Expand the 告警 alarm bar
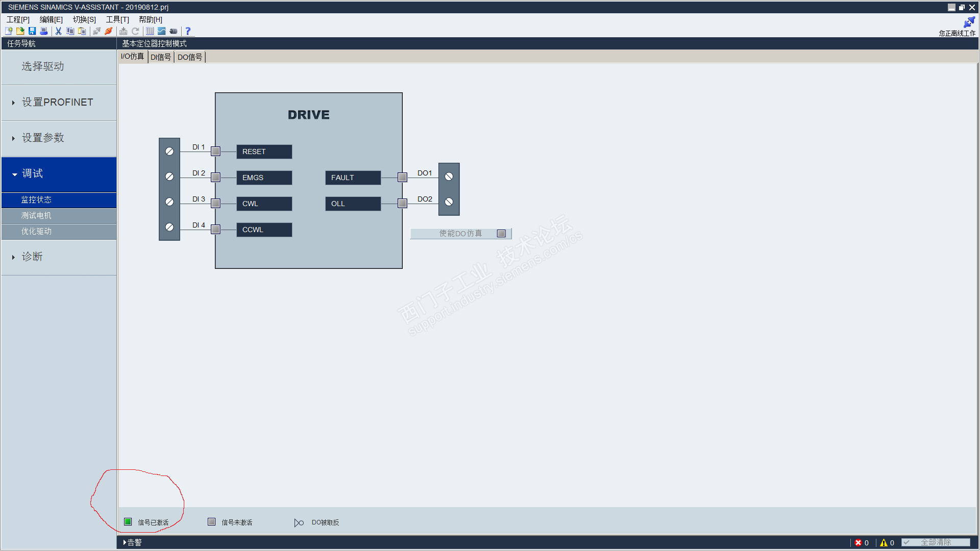The width and height of the screenshot is (980, 551). [133, 543]
